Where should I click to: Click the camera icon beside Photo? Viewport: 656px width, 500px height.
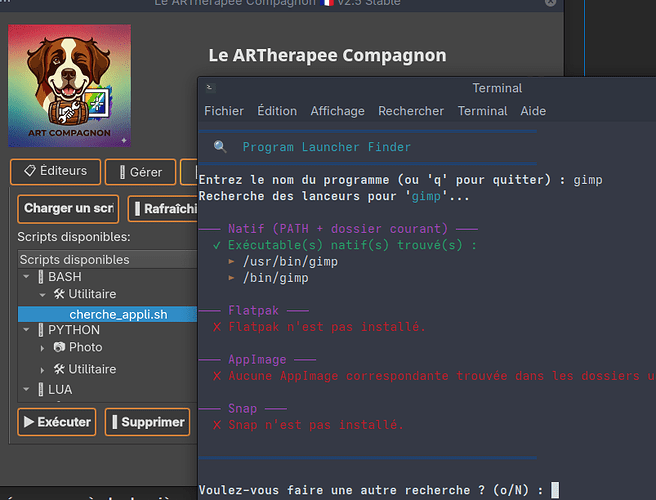pos(59,347)
